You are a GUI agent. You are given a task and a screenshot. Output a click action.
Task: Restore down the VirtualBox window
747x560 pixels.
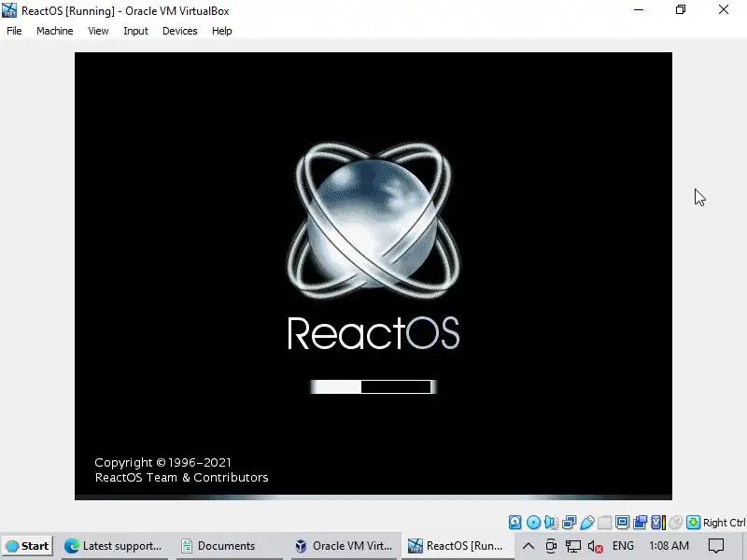point(681,9)
